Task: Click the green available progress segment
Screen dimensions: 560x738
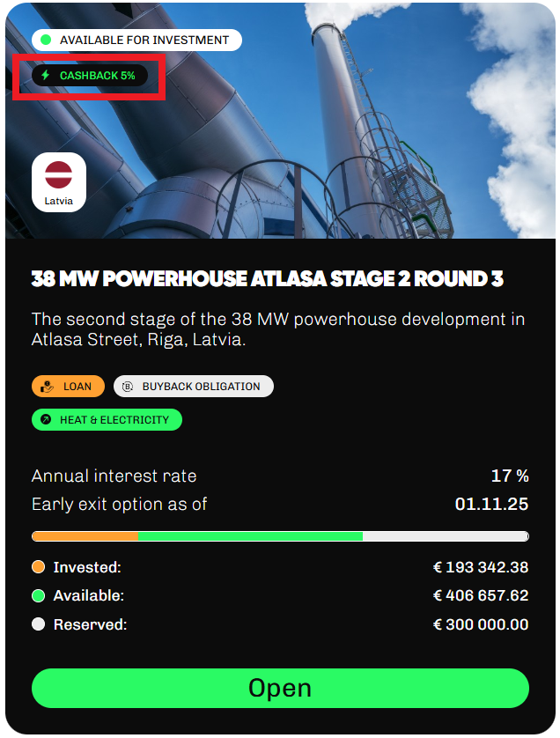Action: (x=250, y=536)
